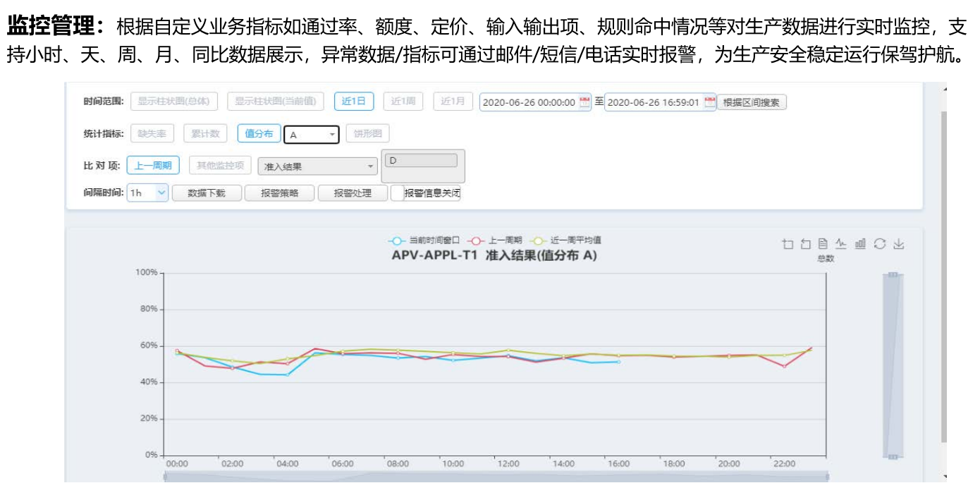This screenshot has width=980, height=495.
Task: Click the 06:00 x-axis label
Action: 343,464
